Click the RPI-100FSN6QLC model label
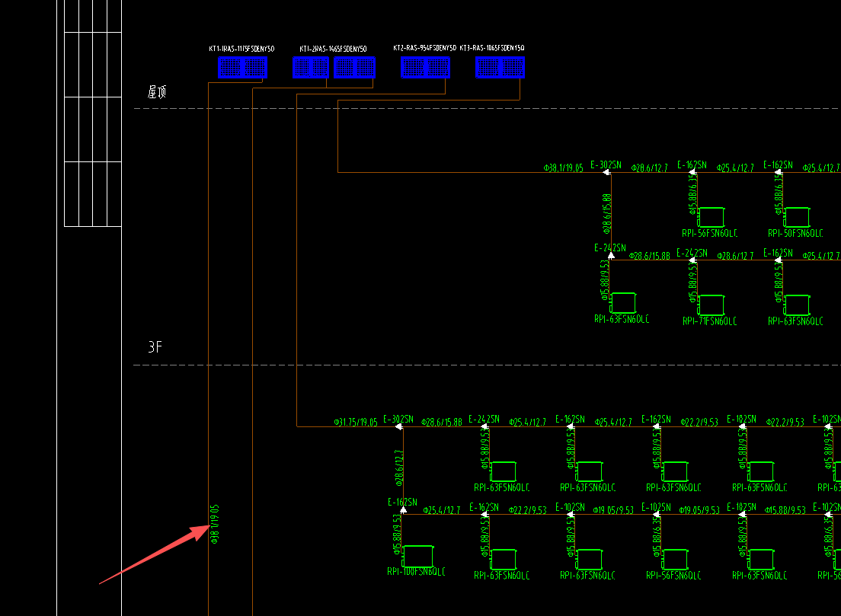 click(416, 572)
